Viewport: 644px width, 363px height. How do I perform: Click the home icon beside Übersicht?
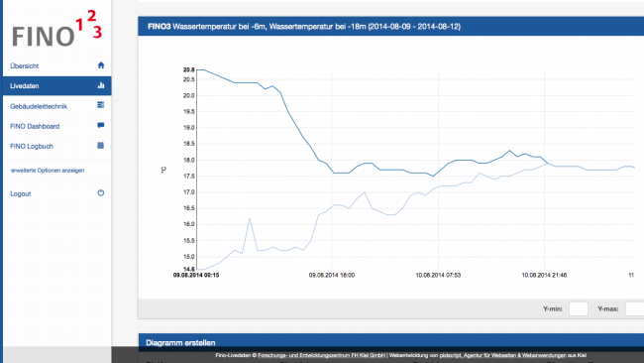(101, 65)
